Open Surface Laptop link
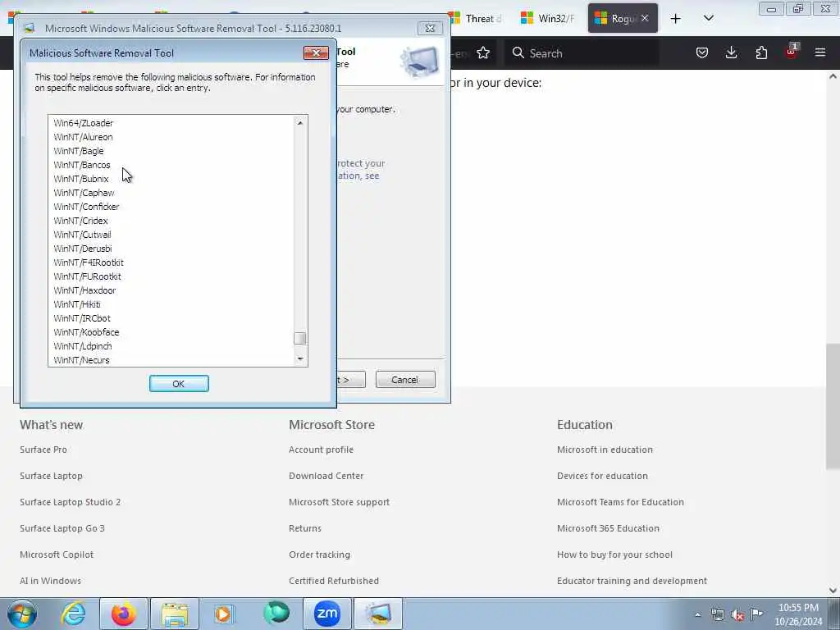 tap(51, 476)
